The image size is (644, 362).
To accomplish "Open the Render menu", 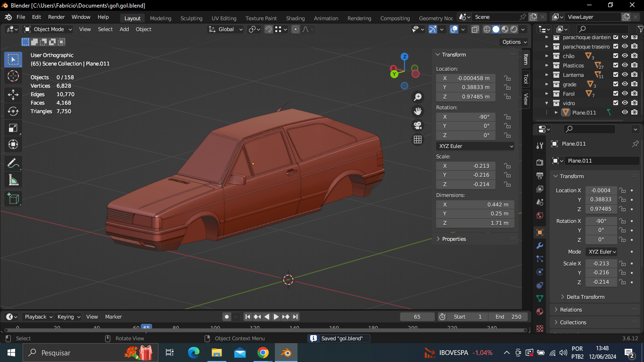I will (56, 17).
